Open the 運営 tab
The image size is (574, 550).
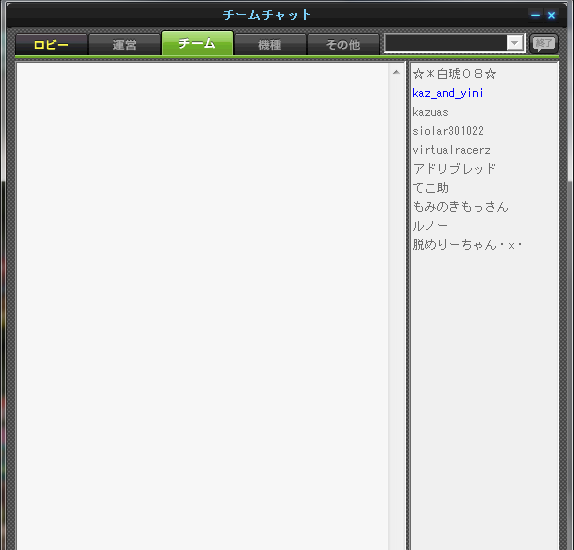[124, 45]
